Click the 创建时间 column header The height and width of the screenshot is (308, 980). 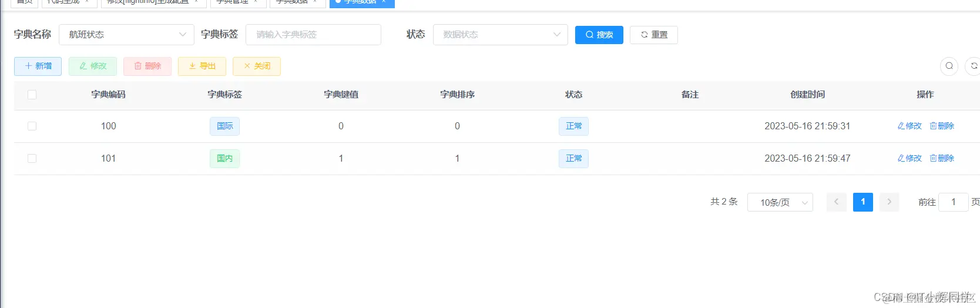pos(807,95)
